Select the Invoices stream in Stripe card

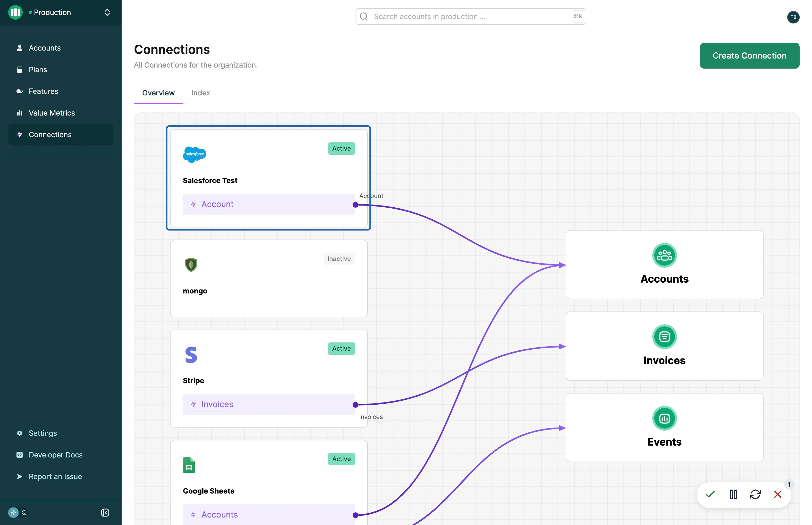(269, 404)
